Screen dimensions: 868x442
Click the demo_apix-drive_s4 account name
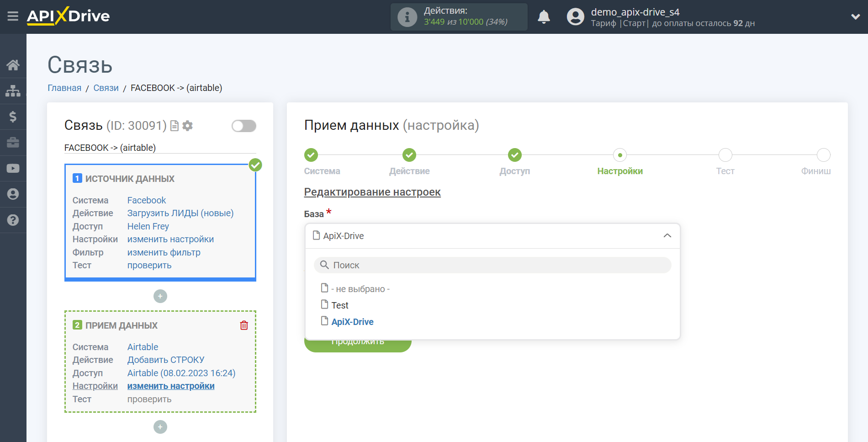(x=635, y=12)
